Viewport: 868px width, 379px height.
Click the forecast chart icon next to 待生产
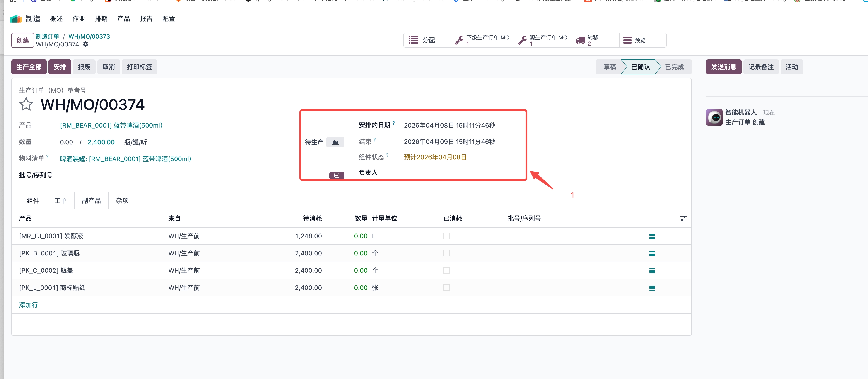[335, 142]
